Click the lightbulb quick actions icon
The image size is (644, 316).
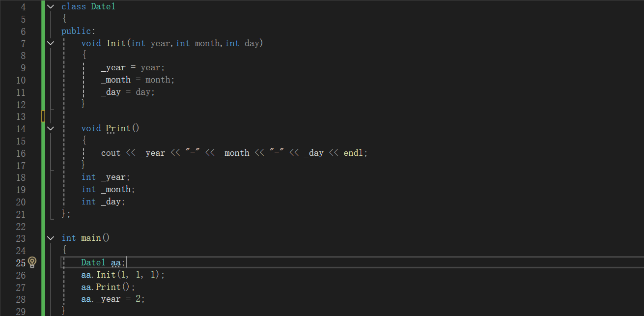pos(32,262)
